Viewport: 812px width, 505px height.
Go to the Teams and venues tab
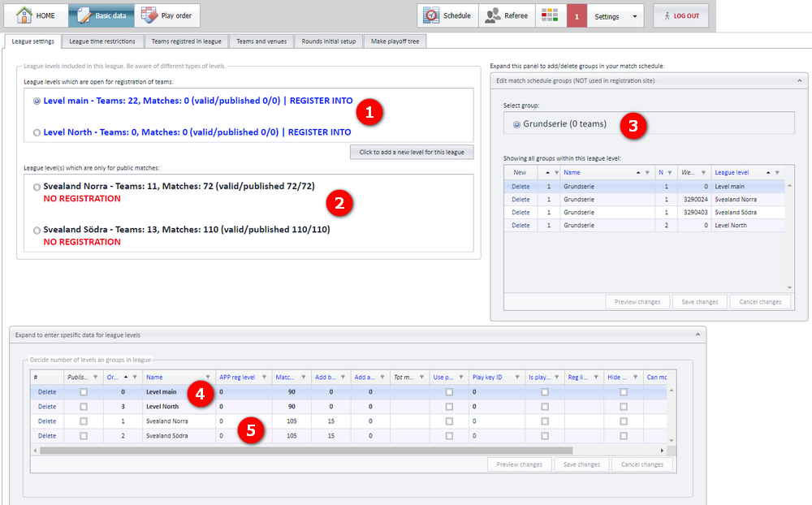261,41
